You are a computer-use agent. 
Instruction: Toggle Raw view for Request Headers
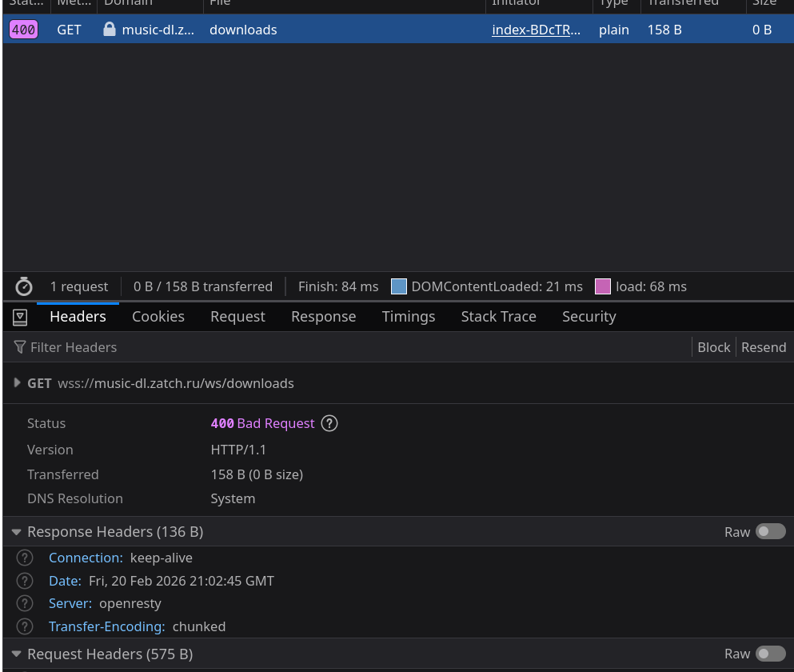770,654
